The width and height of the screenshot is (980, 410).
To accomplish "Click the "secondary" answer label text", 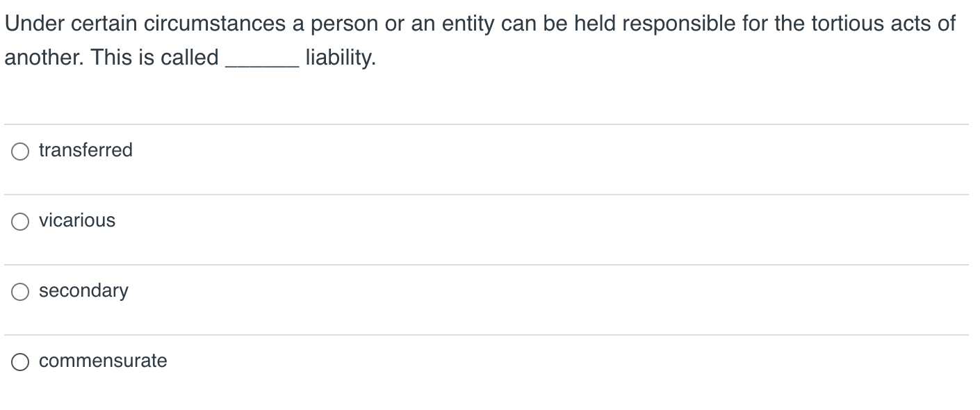I will [x=83, y=290].
